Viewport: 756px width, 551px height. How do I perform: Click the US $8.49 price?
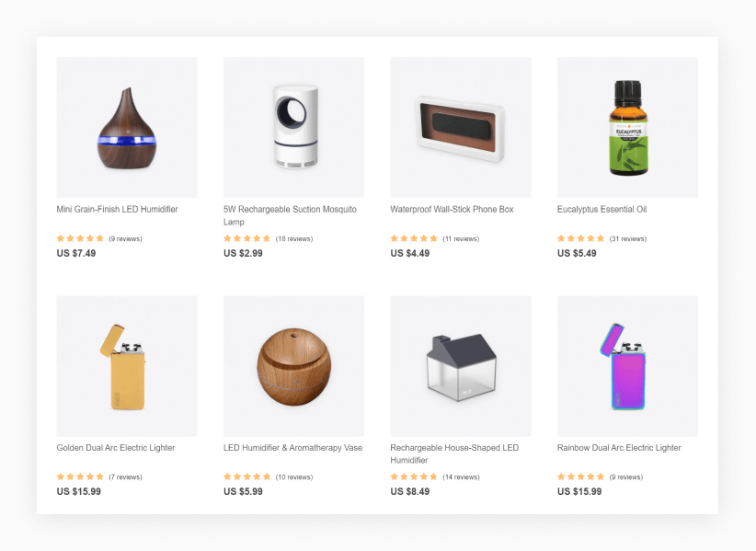point(410,492)
